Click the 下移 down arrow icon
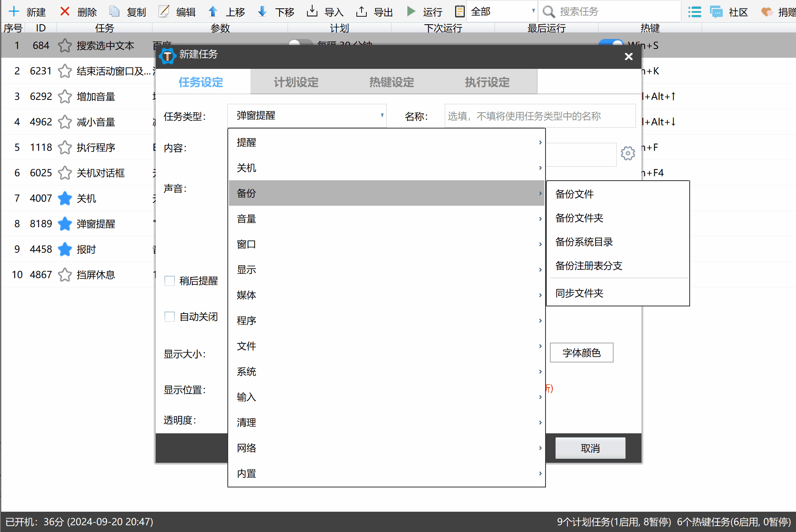The image size is (796, 532). (262, 12)
